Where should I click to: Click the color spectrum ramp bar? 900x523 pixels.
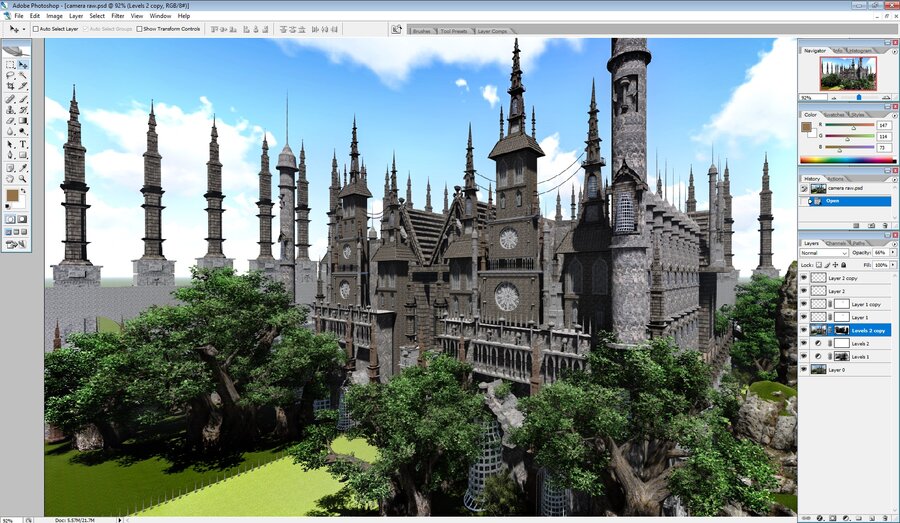pyautogui.click(x=847, y=160)
